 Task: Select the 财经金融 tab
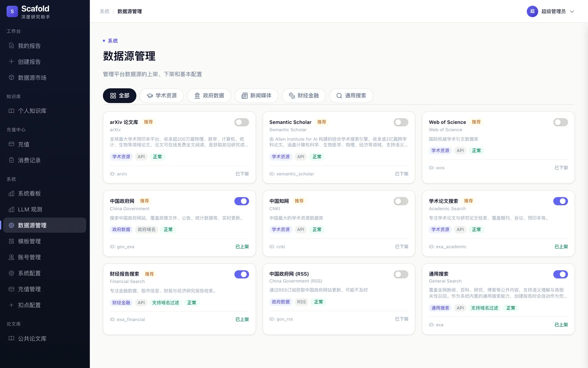[x=304, y=96]
